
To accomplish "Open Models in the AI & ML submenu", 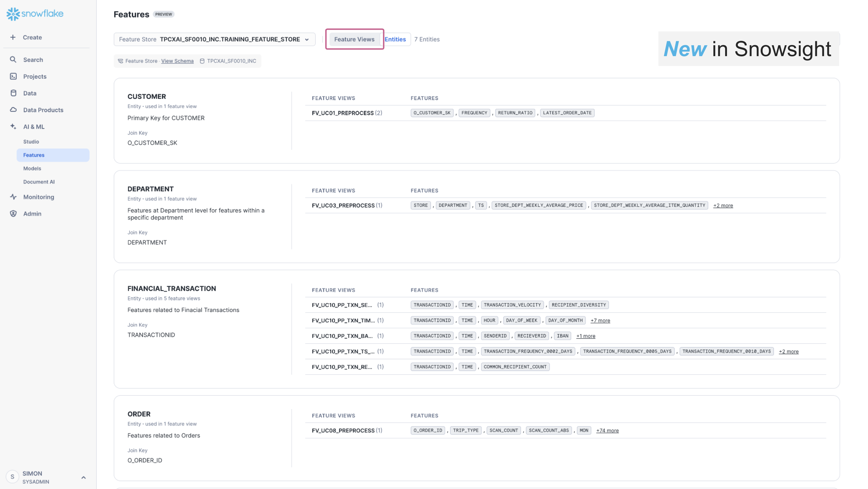I will (32, 168).
